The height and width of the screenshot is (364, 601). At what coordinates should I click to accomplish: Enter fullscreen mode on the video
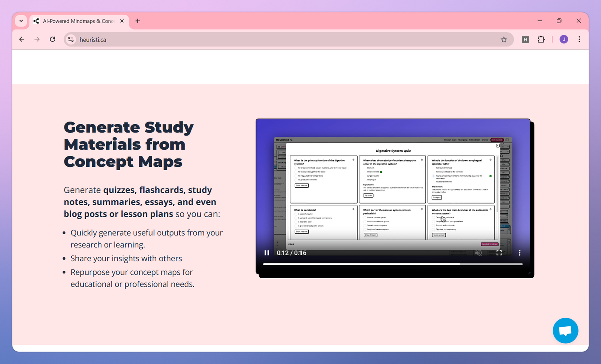[x=499, y=253]
